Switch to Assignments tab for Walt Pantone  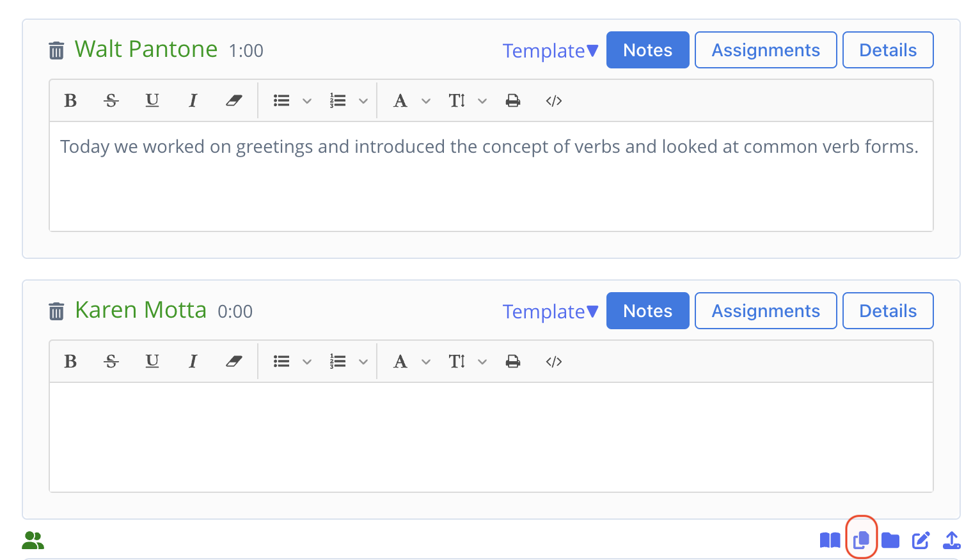coord(766,50)
